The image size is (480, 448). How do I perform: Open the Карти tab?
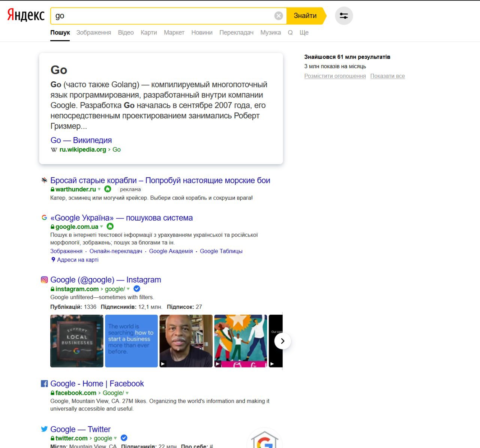149,33
